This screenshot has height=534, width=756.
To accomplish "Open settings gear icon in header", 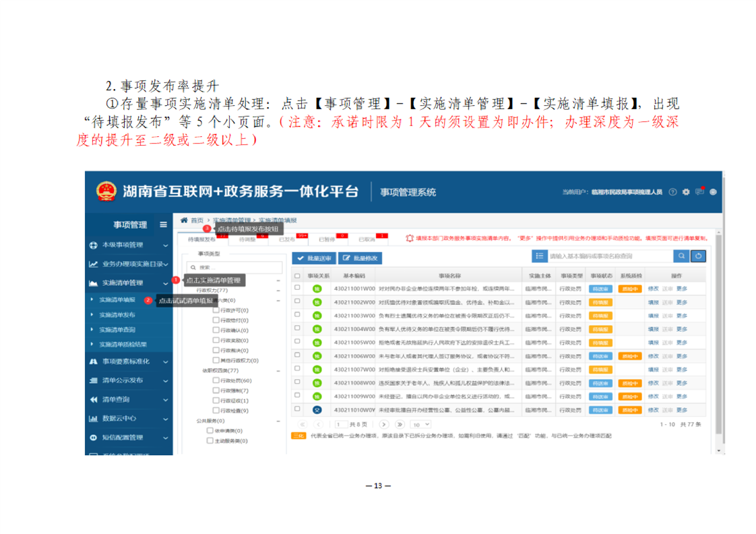I will point(686,192).
